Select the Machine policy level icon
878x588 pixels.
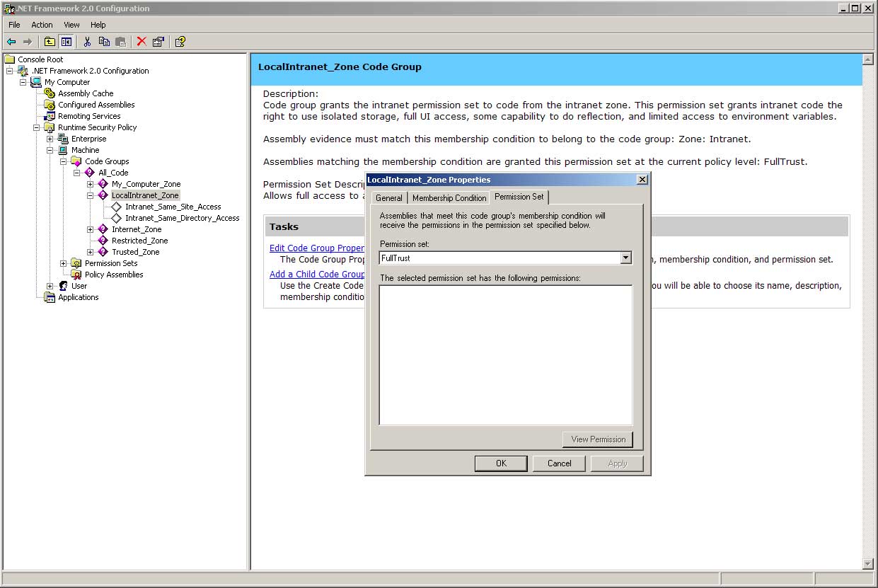[63, 150]
